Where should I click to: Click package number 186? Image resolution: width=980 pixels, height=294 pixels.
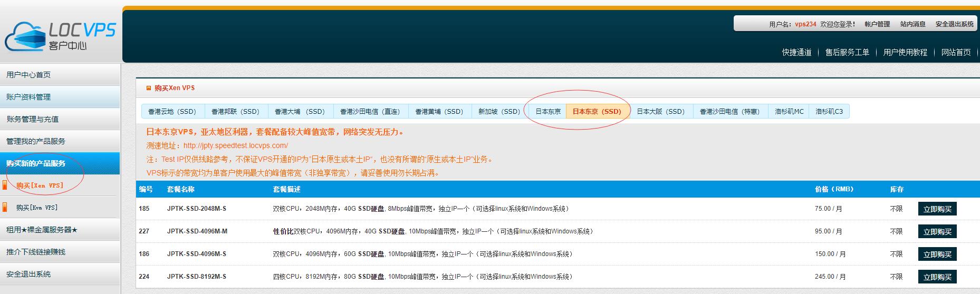(144, 254)
